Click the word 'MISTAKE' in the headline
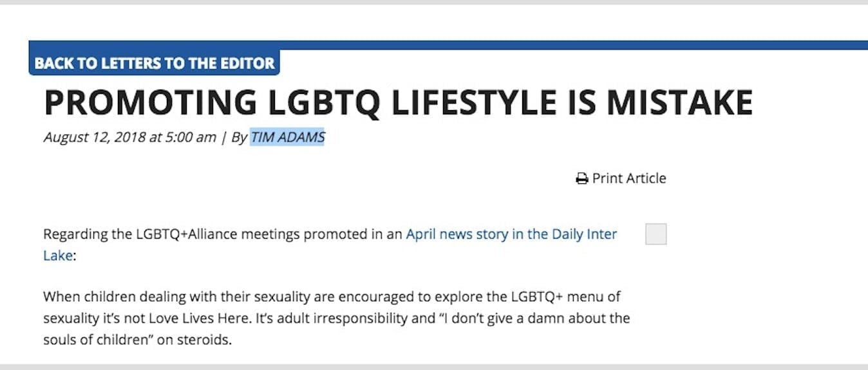This screenshot has width=868, height=370. point(680,103)
